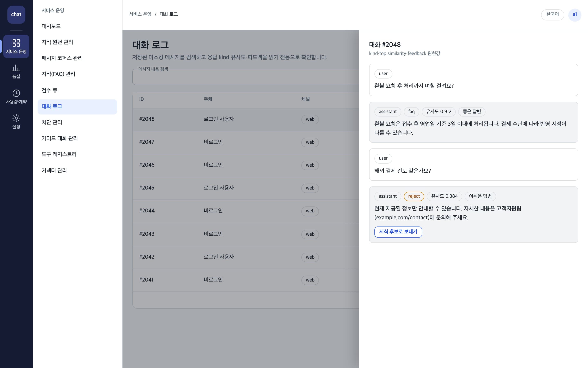This screenshot has width=588, height=368.
Task: Click the chat logo icon
Action: pos(16,15)
